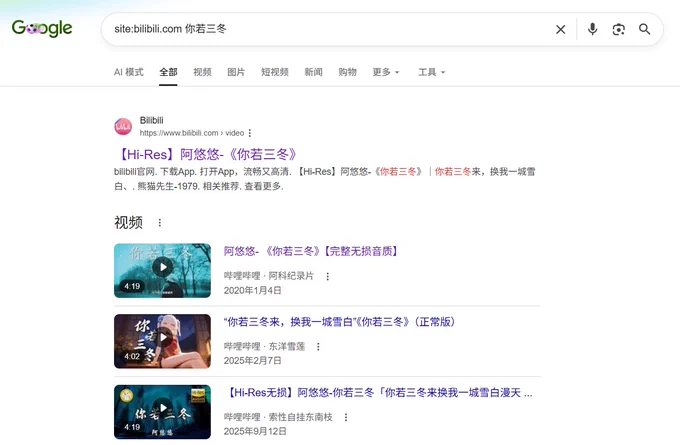Clear the search box with the X icon
Screen dimensions: 680x445
(560, 29)
